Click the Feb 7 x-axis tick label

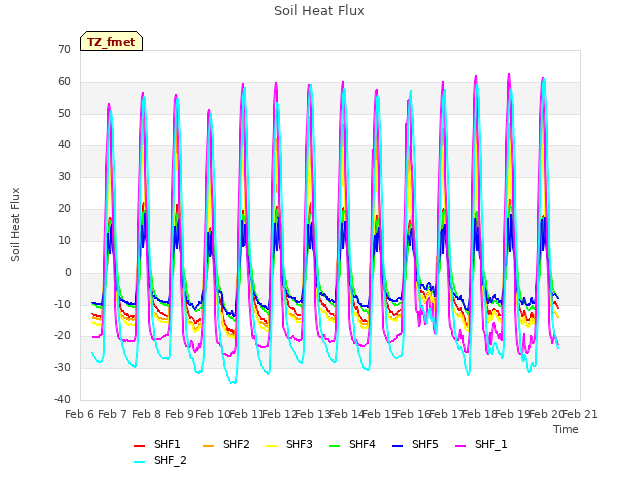point(113,414)
